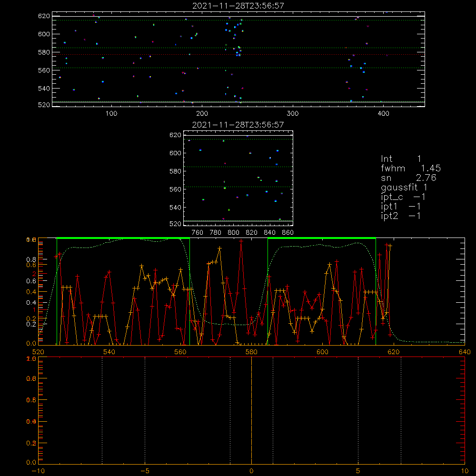Click the 'ipt2 -1' parameter line

[401, 216]
